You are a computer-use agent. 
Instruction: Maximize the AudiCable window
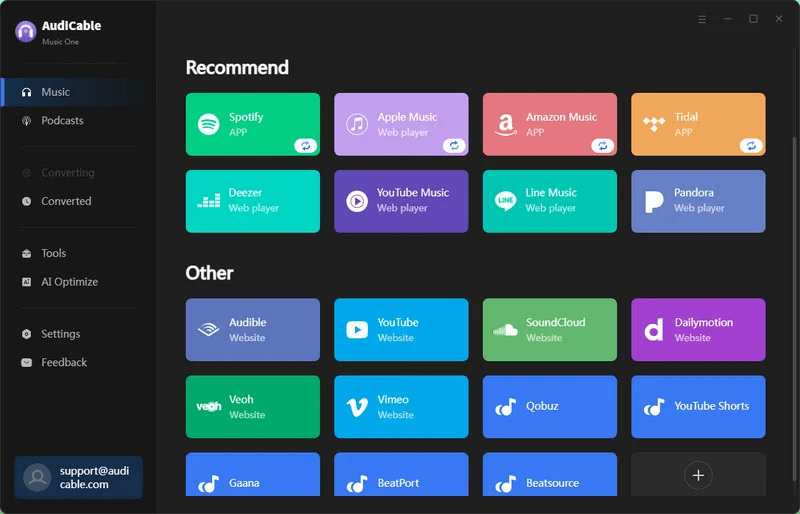coord(753,19)
